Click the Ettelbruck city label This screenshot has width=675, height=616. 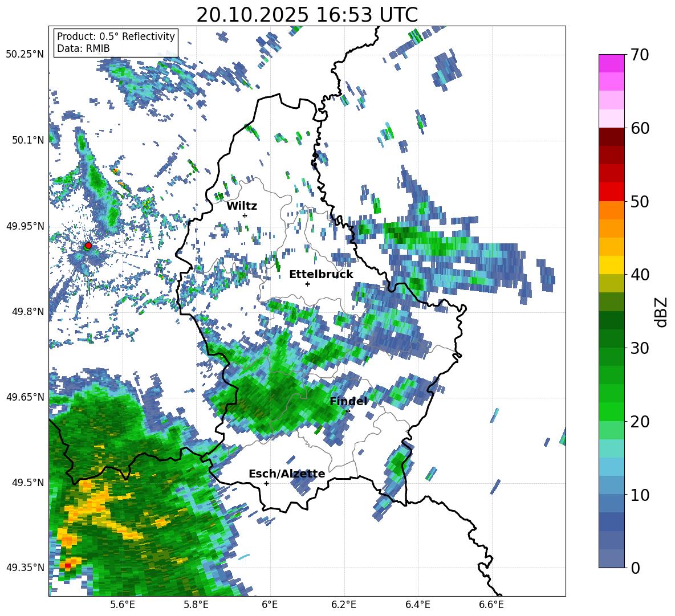(x=321, y=275)
